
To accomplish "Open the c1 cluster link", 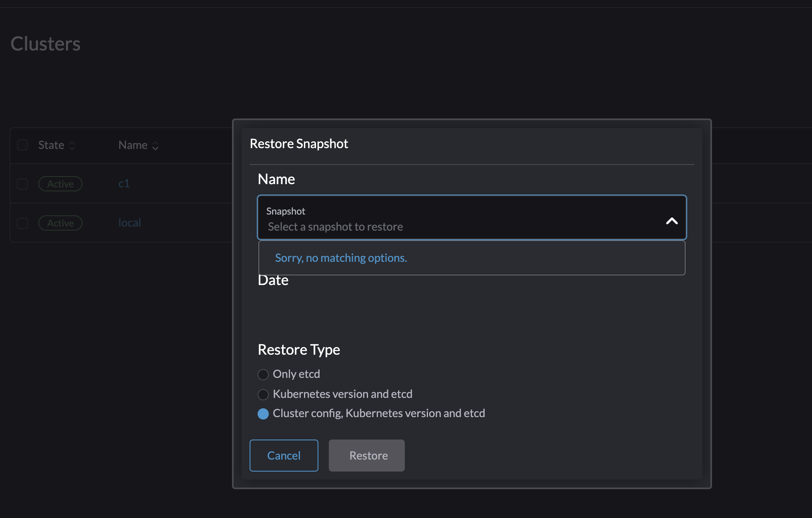I will click(x=124, y=183).
